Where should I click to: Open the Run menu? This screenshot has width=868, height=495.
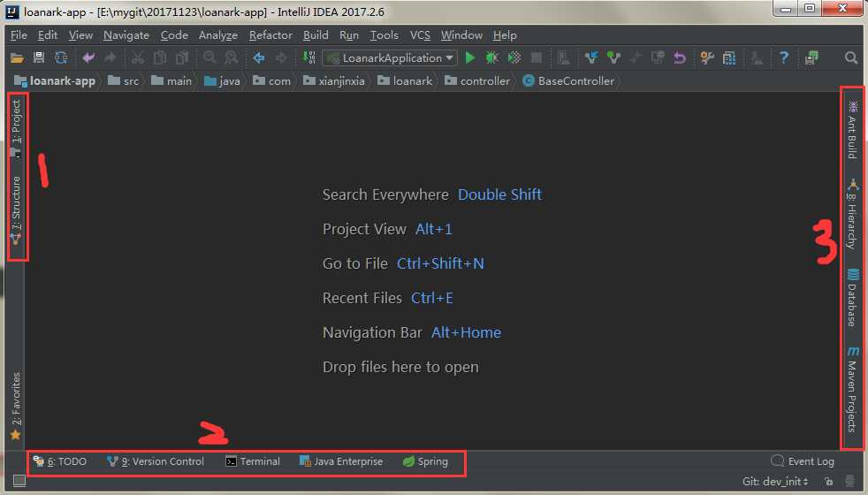[349, 34]
